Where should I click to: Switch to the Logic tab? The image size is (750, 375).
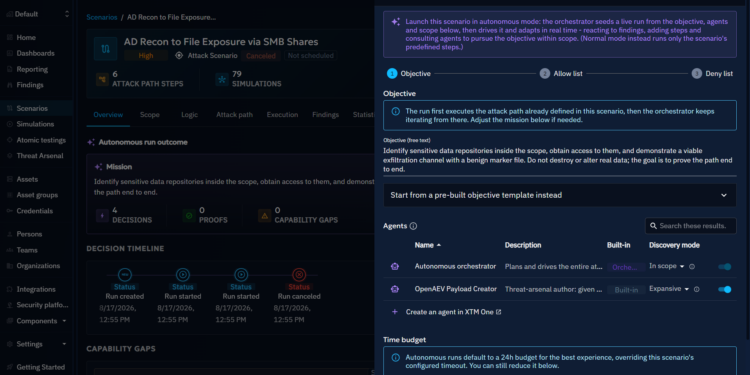coord(189,115)
